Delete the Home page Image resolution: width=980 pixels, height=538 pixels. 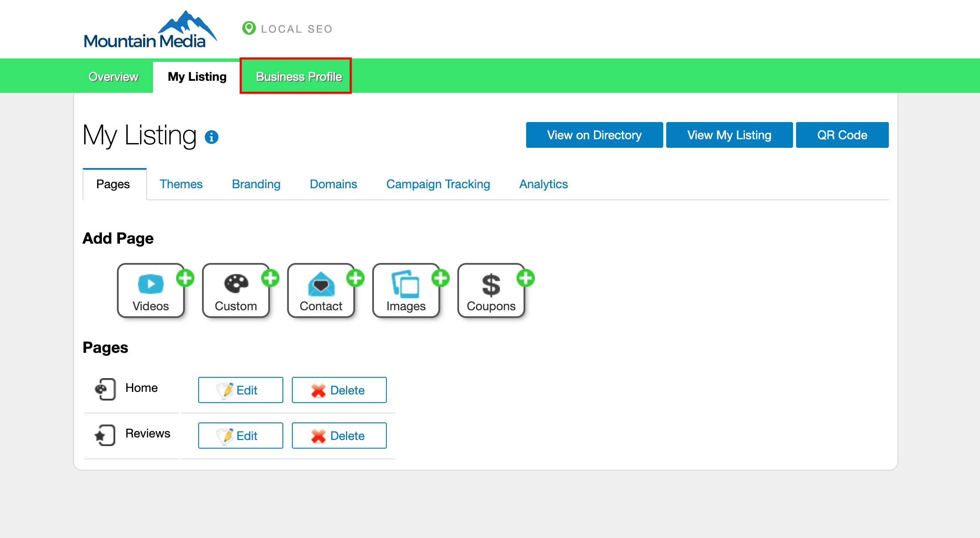pos(339,390)
